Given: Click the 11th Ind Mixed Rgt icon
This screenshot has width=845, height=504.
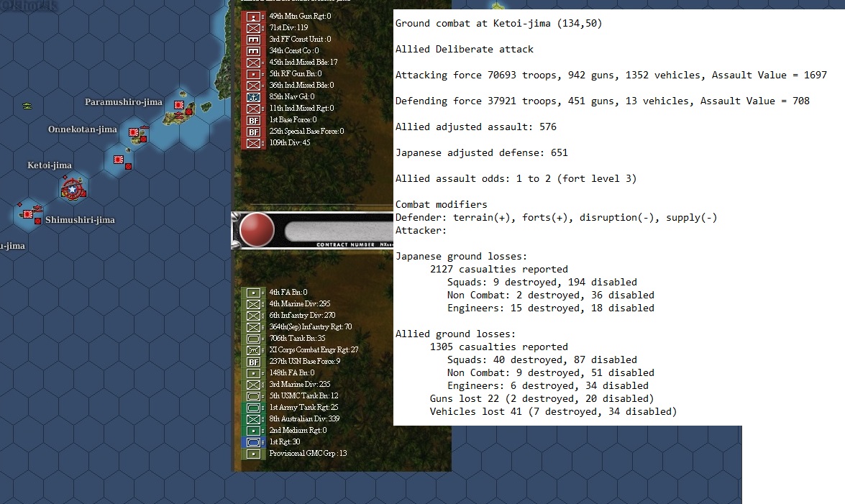Looking at the screenshot, I should (x=253, y=109).
